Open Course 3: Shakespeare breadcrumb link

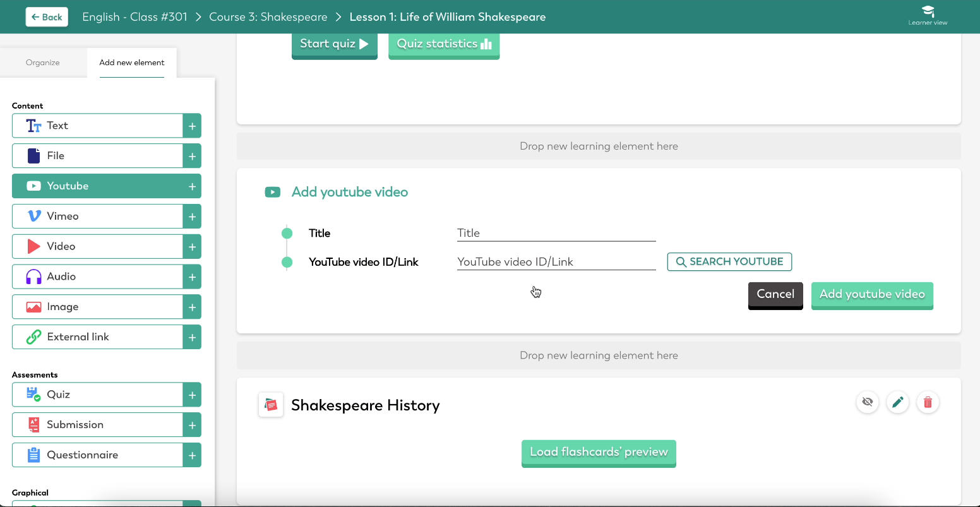point(268,16)
